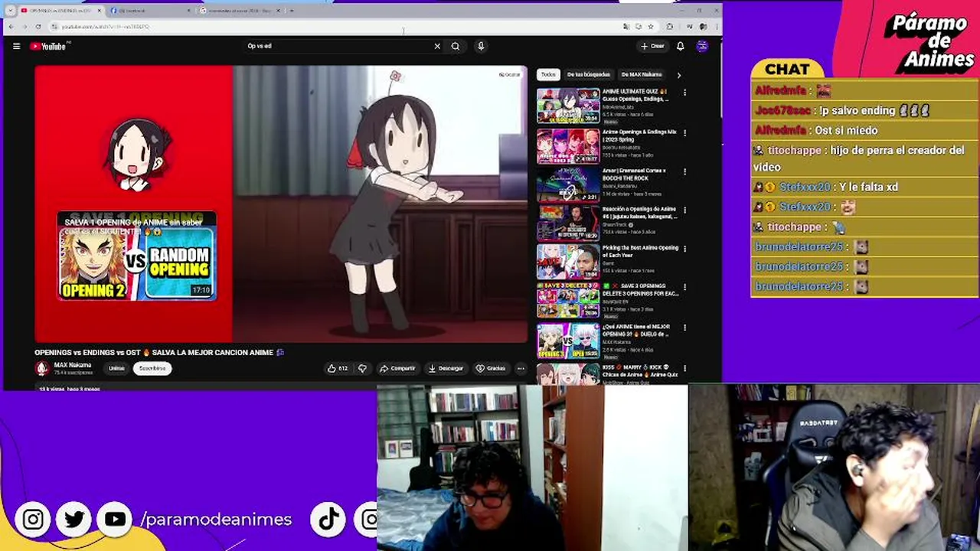Open options for Anime Openings & Endings Mix video
The height and width of the screenshot is (551, 980).
point(684,132)
